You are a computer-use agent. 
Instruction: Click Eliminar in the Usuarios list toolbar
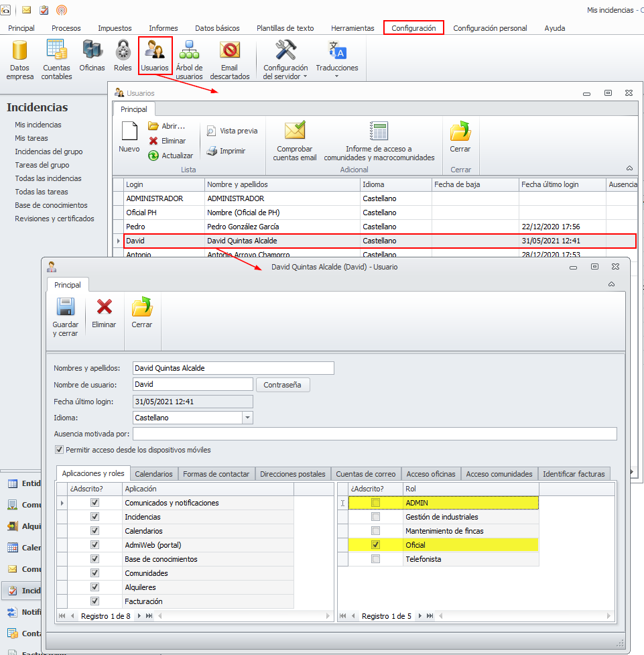point(168,141)
